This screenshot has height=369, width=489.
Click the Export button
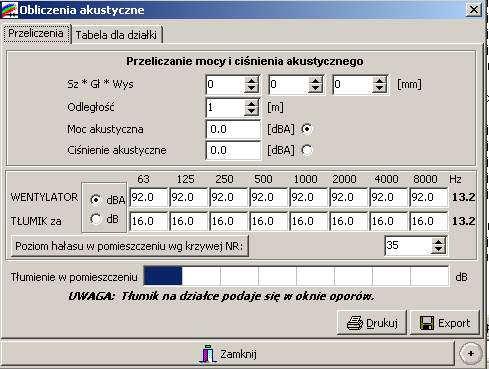tap(444, 323)
